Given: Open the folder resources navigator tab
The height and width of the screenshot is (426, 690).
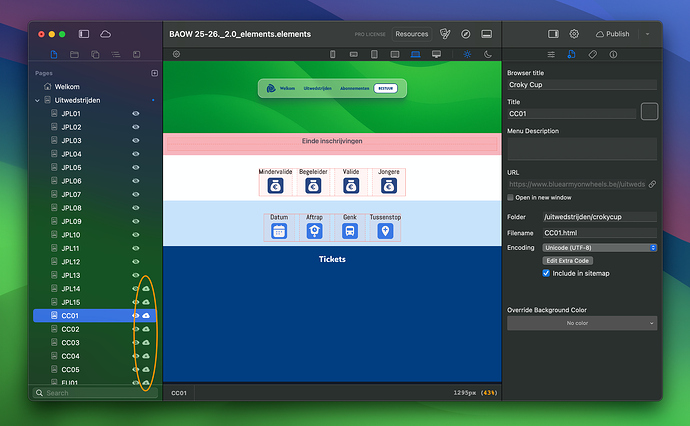Looking at the screenshot, I should 74,54.
